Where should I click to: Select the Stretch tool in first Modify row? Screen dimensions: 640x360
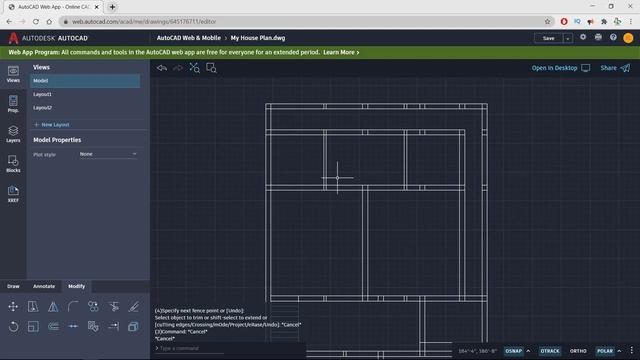tap(33, 307)
